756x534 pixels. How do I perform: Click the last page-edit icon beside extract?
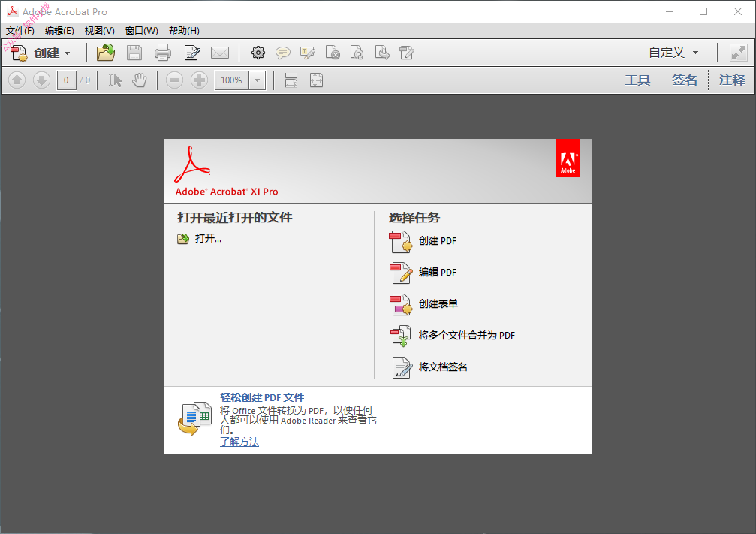coord(406,53)
